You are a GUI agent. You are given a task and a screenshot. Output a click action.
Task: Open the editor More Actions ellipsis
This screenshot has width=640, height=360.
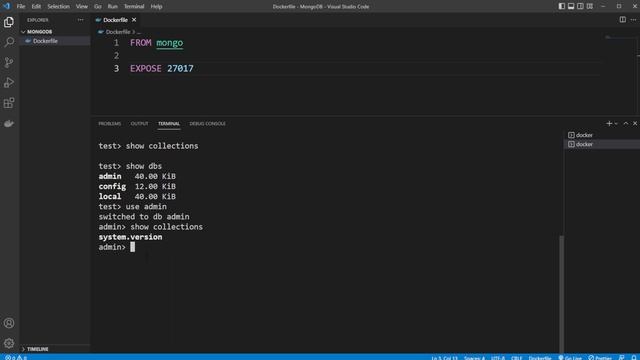[x=633, y=20]
